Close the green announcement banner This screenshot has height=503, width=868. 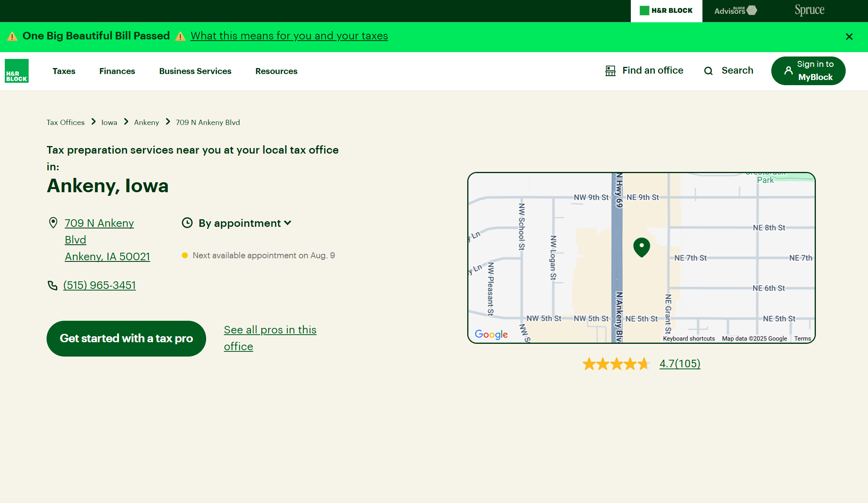[x=849, y=37]
